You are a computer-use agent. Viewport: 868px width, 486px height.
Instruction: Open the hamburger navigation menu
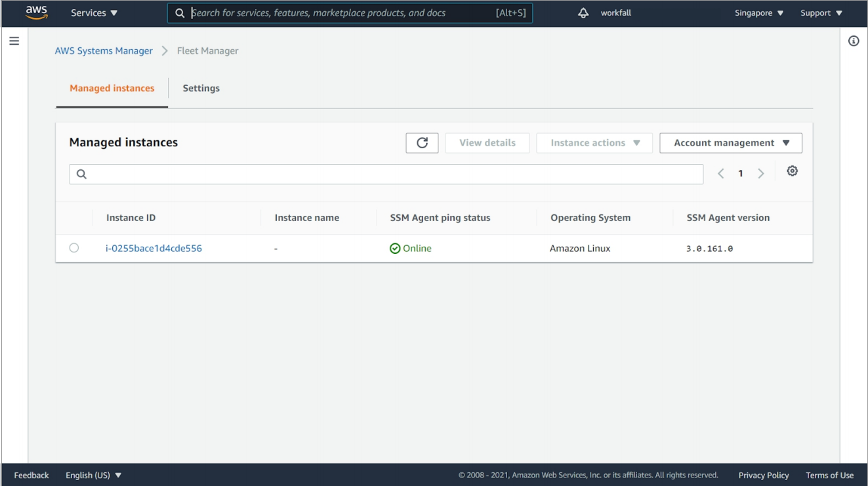[x=14, y=41]
